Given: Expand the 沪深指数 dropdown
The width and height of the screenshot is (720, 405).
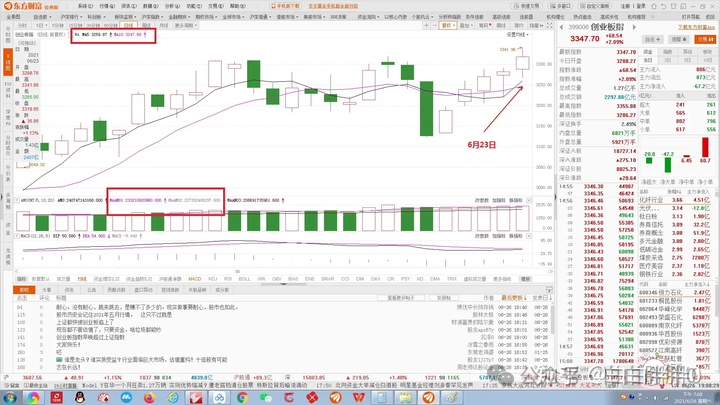Looking at the screenshot, I should click(152, 17).
